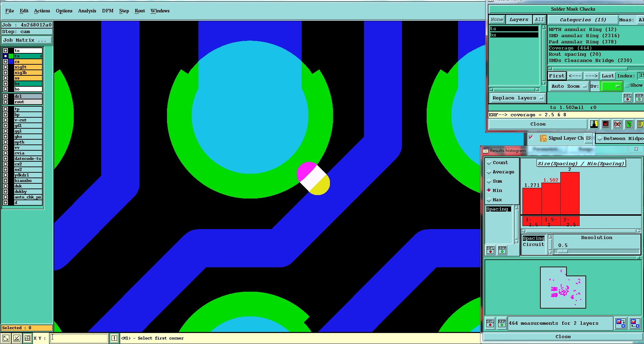Click the second bottom-left toolbar icon
The height and width of the screenshot is (344, 644).
(17, 338)
